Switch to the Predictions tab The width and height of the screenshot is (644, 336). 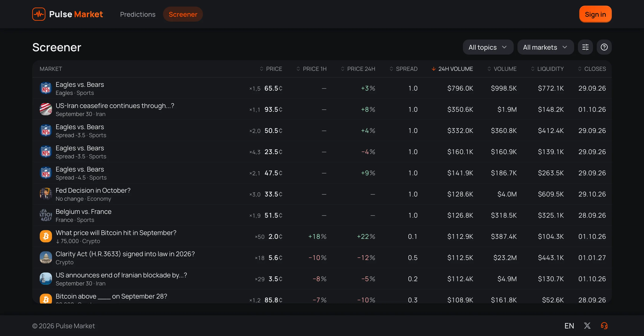(138, 14)
